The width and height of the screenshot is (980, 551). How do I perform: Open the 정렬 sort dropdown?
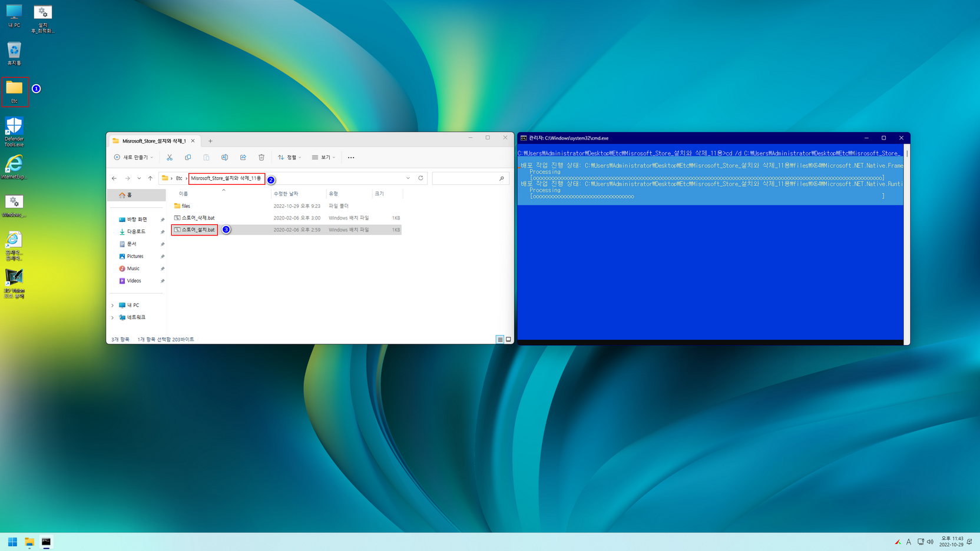[x=290, y=157]
